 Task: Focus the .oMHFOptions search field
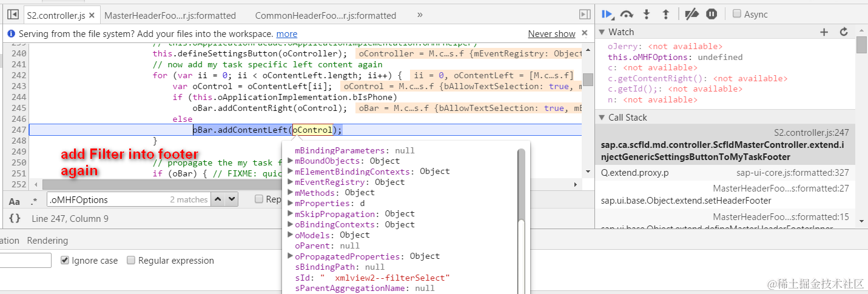(128, 199)
